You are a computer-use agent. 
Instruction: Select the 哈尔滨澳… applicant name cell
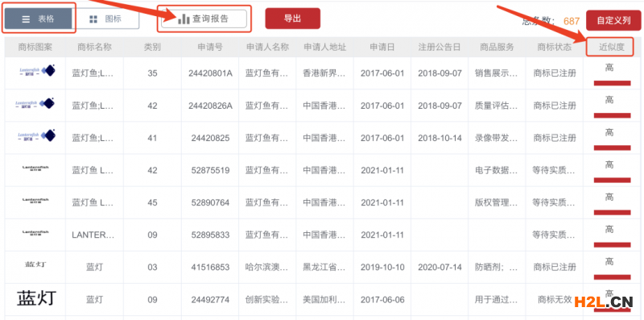[x=267, y=268]
